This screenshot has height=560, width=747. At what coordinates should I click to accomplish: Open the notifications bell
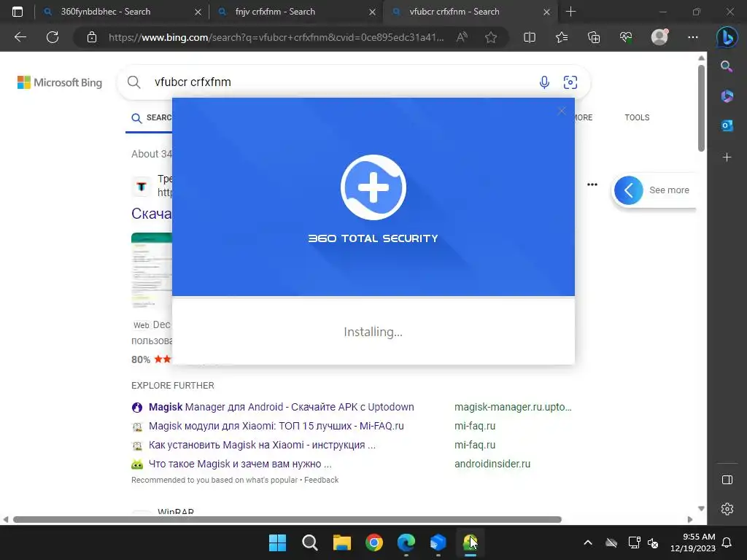click(727, 542)
